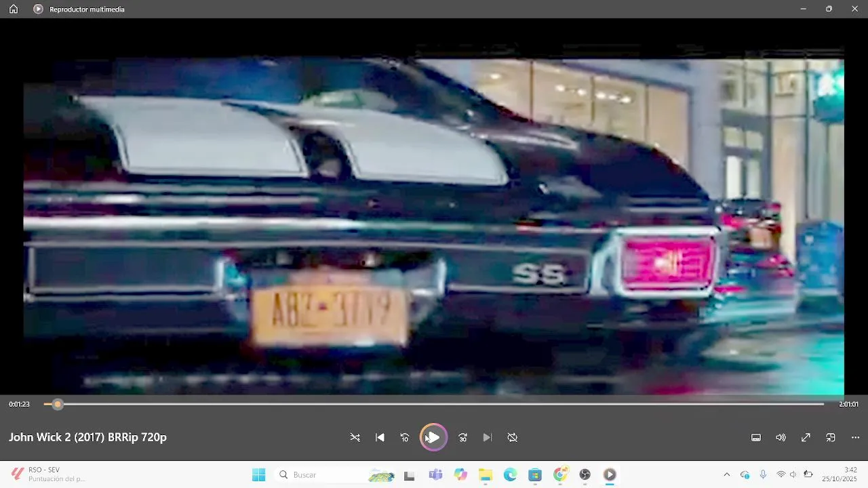Viewport: 868px width, 488px height.
Task: Open Microsoft Edge from taskbar
Action: (x=510, y=474)
